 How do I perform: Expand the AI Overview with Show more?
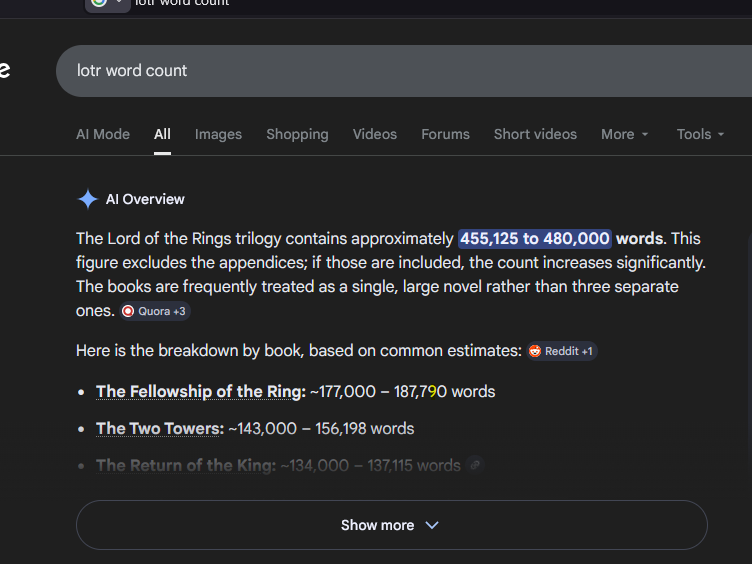point(391,525)
